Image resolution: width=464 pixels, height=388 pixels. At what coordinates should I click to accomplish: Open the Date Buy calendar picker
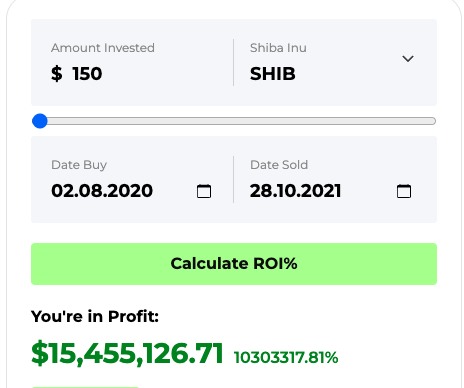pyautogui.click(x=204, y=191)
